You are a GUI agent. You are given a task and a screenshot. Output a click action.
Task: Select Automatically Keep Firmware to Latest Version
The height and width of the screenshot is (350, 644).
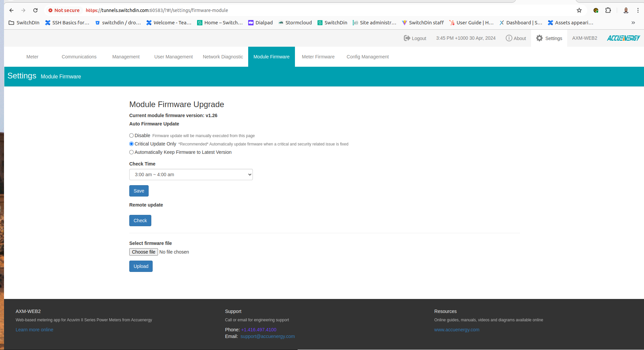pyautogui.click(x=132, y=152)
